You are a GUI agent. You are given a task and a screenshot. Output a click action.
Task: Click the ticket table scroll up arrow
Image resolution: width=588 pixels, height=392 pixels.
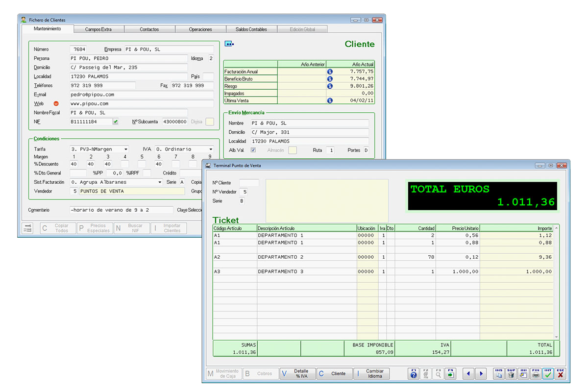(556, 228)
